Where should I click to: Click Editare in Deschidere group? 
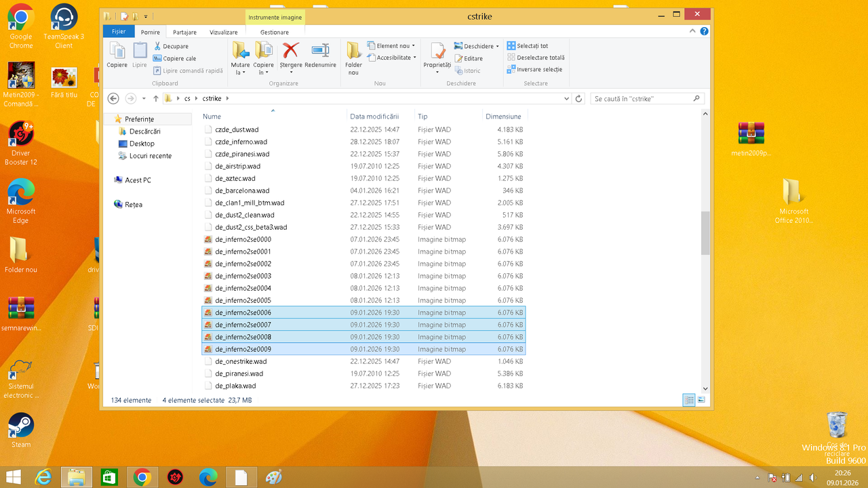[x=468, y=58]
